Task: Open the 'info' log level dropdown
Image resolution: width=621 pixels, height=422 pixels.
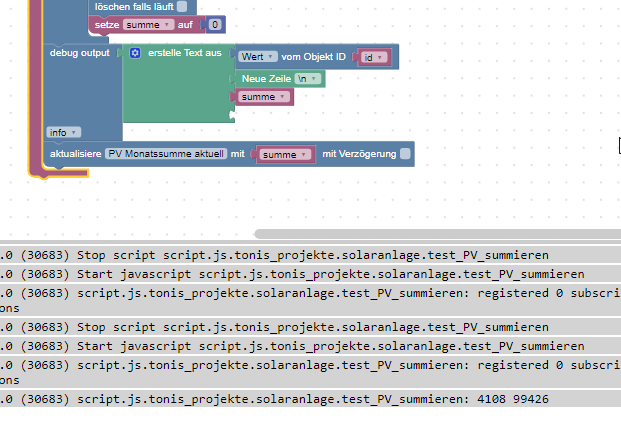Action: pos(63,132)
